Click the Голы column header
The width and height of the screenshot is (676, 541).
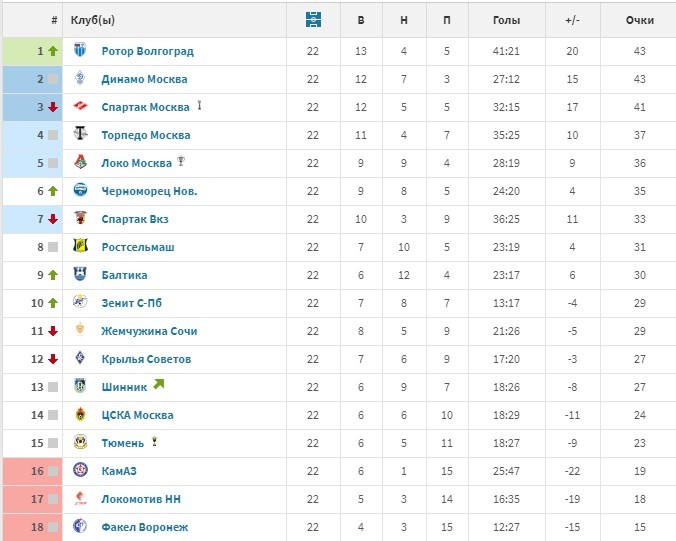[x=507, y=20]
